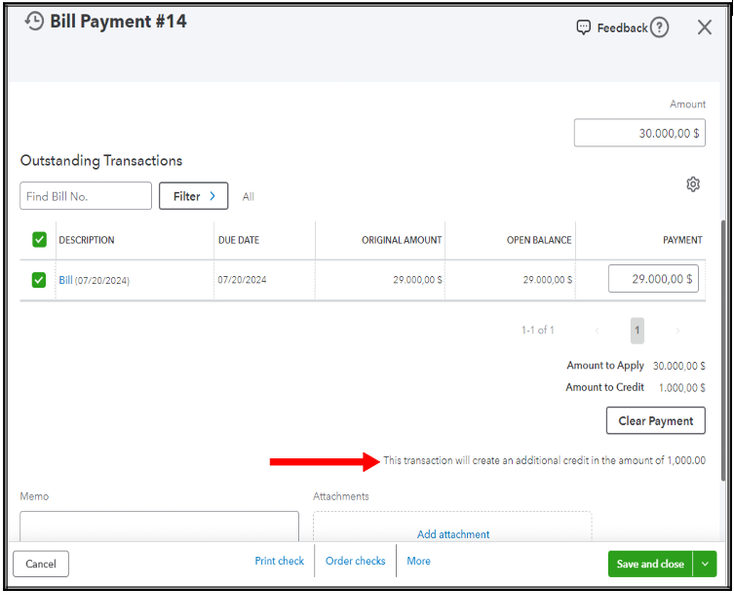Viewport: 734px width, 595px height.
Task: Click the additional credit notice text
Action: pyautogui.click(x=544, y=460)
